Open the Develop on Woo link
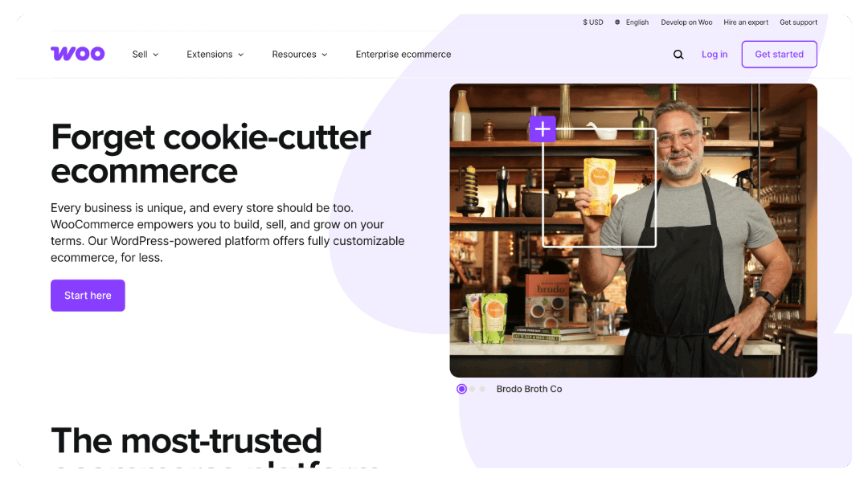Image resolution: width=868 pixels, height=482 pixels. (x=686, y=22)
